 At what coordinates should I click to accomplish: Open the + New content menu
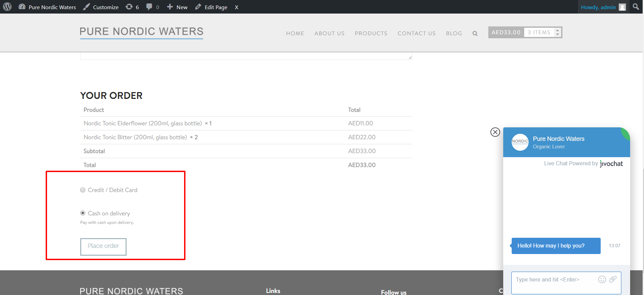coord(177,7)
